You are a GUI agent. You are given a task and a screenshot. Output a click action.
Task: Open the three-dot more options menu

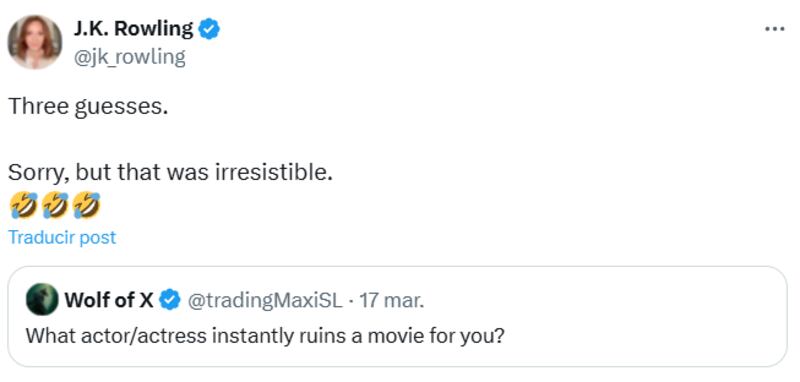775,30
